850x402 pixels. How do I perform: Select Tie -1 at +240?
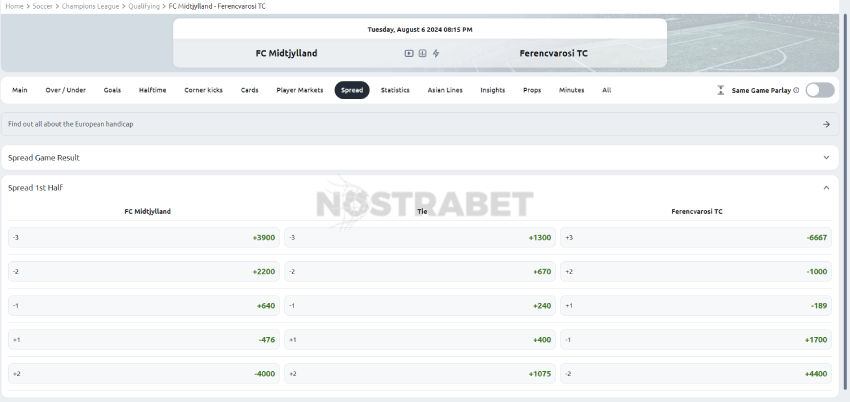point(420,306)
